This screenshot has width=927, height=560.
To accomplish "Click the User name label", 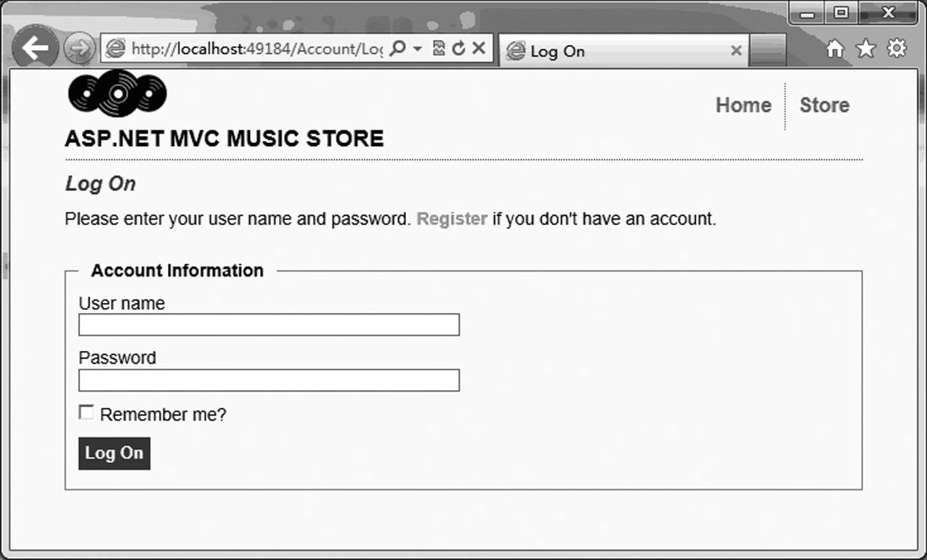I will click(x=121, y=304).
